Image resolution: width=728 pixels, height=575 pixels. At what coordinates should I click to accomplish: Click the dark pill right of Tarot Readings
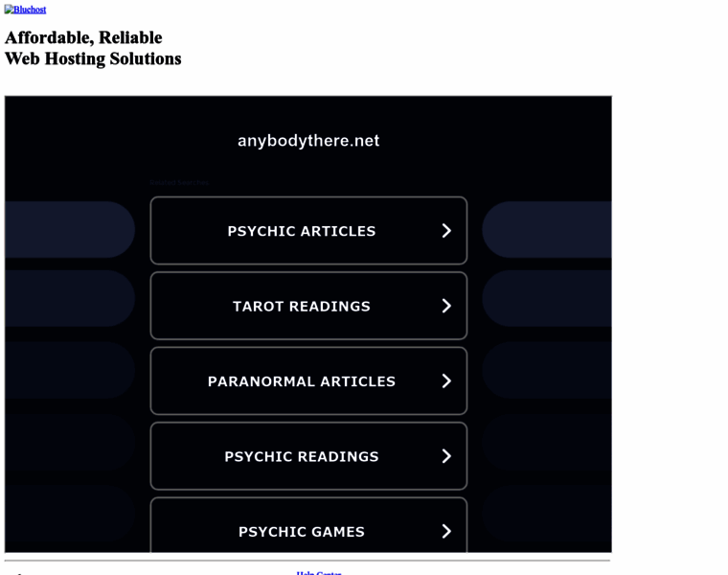click(x=546, y=298)
